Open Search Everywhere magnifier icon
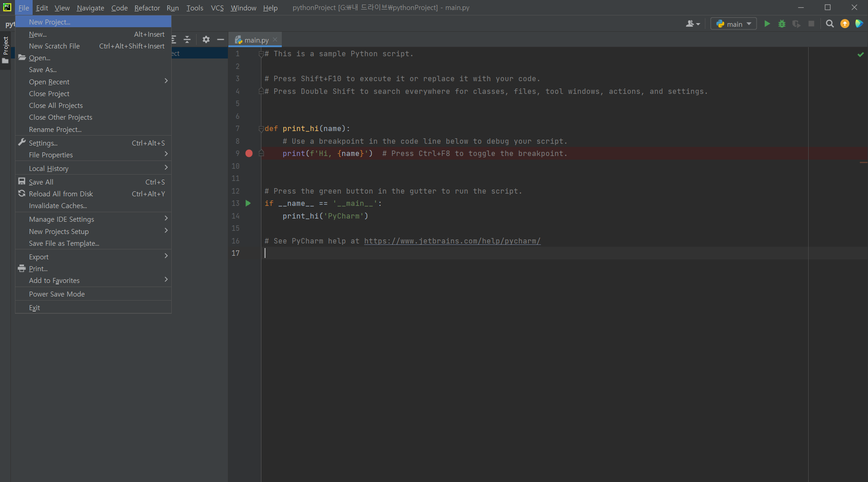Image resolution: width=868 pixels, height=482 pixels. (830, 24)
